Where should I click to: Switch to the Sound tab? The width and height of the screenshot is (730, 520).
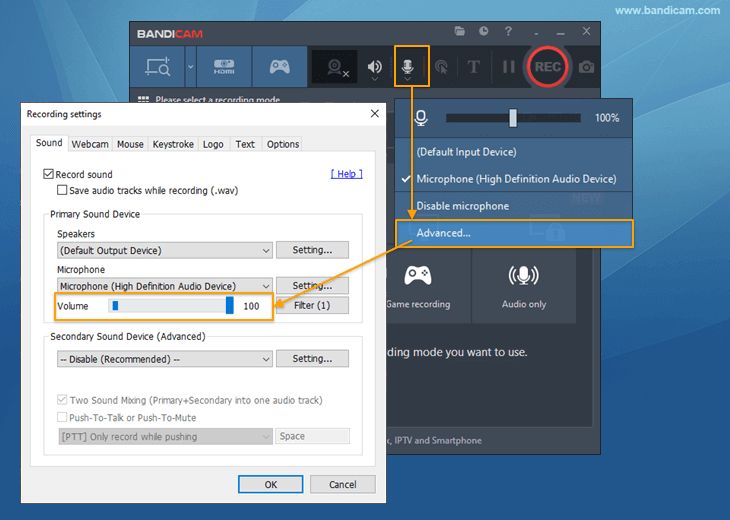tap(49, 143)
